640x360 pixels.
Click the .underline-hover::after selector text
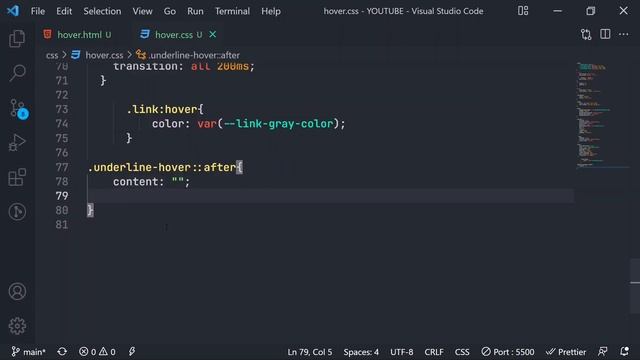162,167
